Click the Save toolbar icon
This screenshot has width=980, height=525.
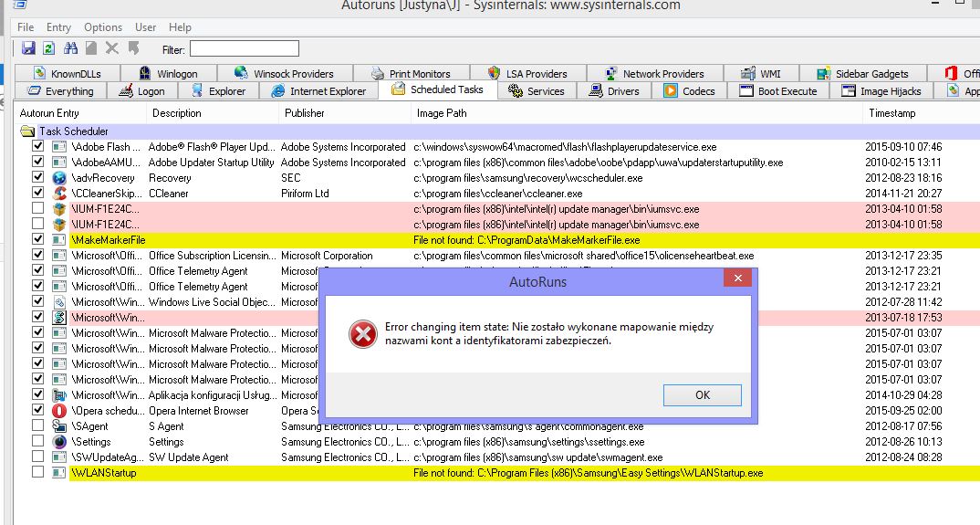click(x=28, y=48)
